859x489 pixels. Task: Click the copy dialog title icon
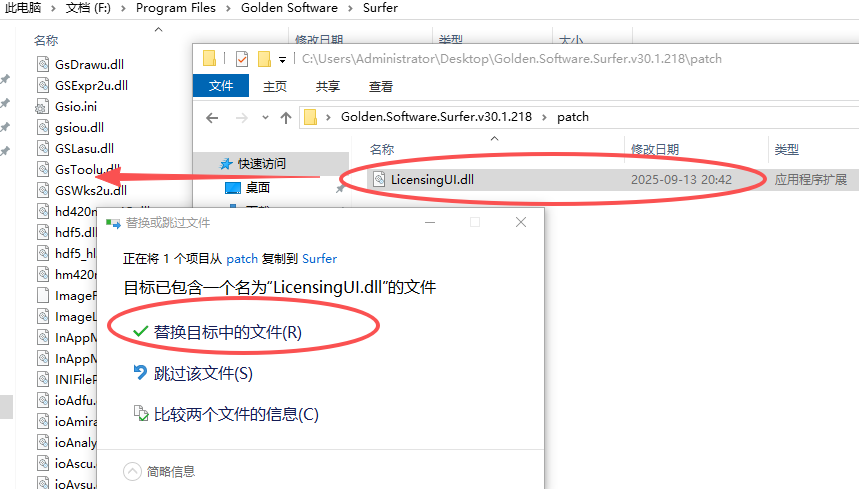click(113, 223)
